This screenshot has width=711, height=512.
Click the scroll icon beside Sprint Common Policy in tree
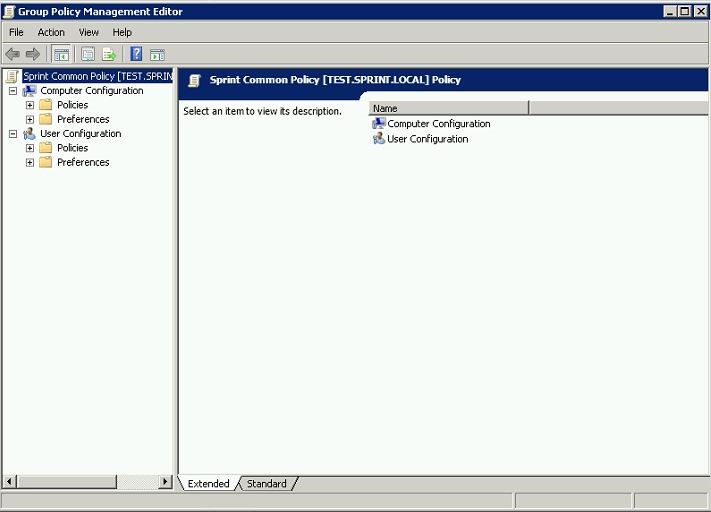pos(13,76)
